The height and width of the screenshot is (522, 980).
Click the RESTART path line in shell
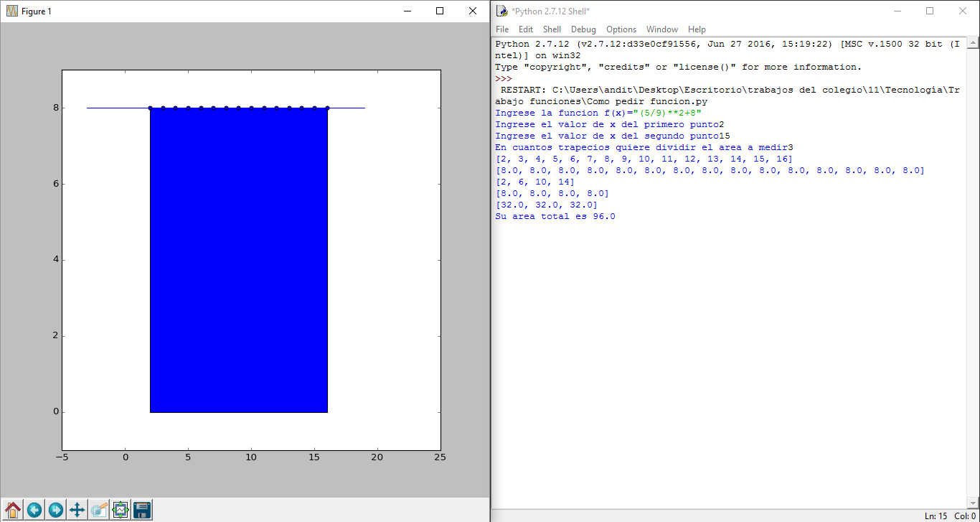727,95
